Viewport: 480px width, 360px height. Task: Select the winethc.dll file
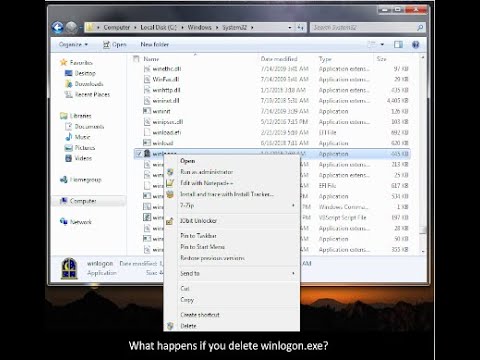167,69
